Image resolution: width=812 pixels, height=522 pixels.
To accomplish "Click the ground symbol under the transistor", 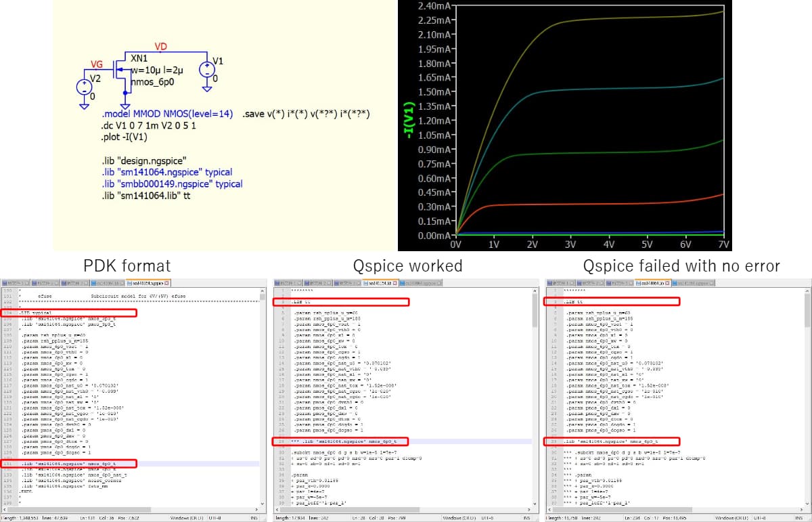I will pyautogui.click(x=125, y=106).
